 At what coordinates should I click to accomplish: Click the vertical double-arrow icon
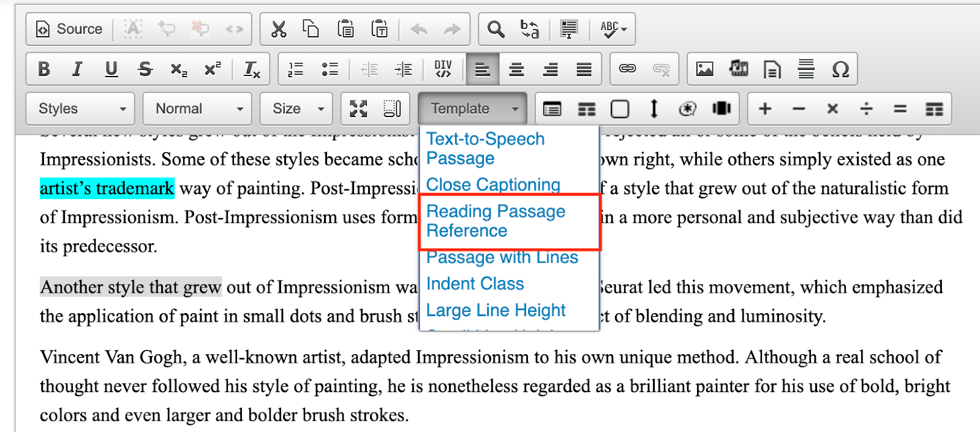[654, 108]
